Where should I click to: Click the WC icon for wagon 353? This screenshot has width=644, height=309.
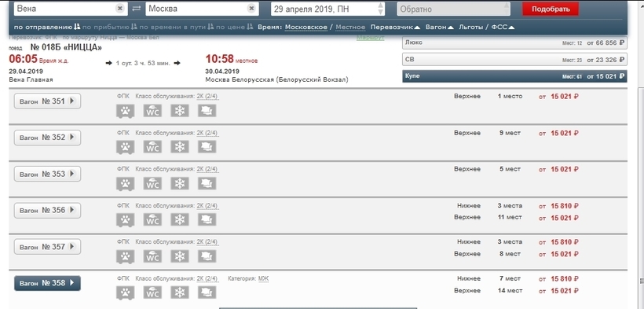point(152,183)
